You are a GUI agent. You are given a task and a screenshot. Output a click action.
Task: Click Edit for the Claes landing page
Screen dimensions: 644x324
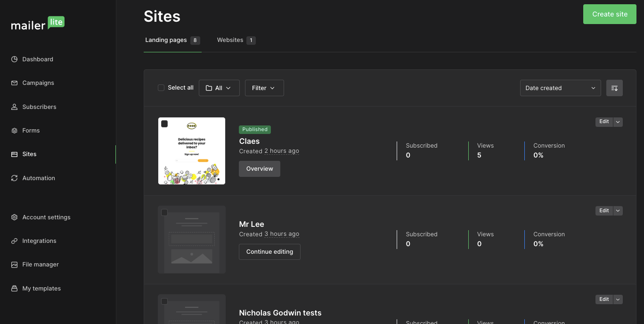coord(604,122)
